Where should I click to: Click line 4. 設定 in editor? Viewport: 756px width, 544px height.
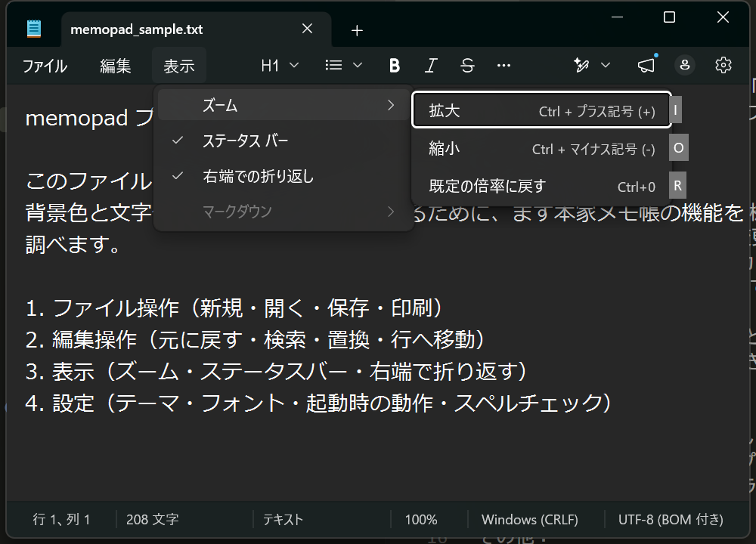[x=319, y=403]
